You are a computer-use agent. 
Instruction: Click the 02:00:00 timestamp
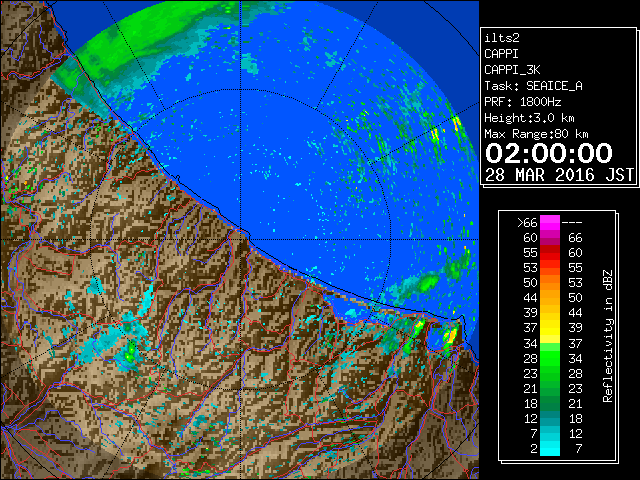(549, 153)
